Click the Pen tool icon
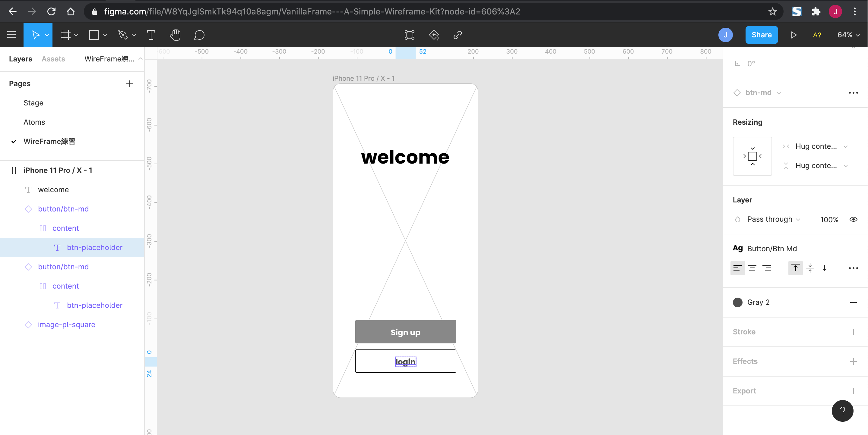 point(123,35)
